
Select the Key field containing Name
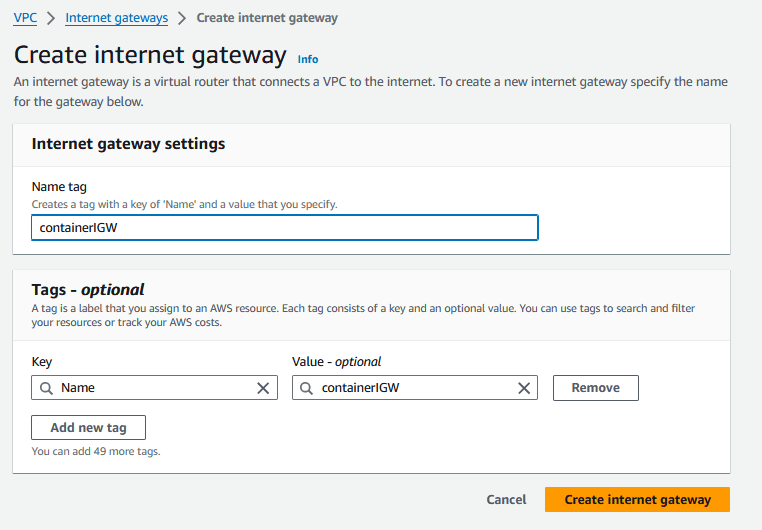point(155,388)
